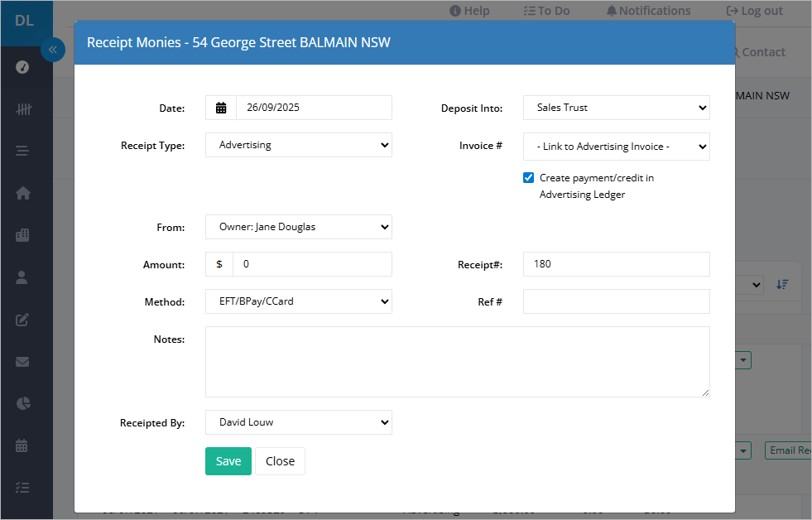Open the home icon in sidebar
This screenshot has height=520, width=812.
pyautogui.click(x=23, y=193)
